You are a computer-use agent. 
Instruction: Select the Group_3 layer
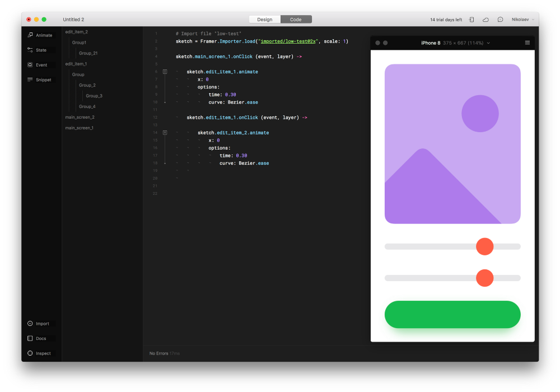[x=94, y=96]
